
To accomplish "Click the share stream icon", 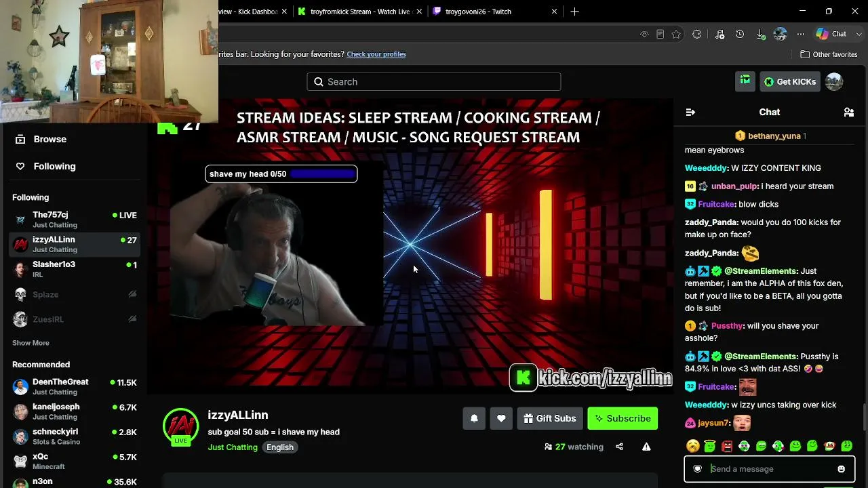I will click(x=619, y=447).
